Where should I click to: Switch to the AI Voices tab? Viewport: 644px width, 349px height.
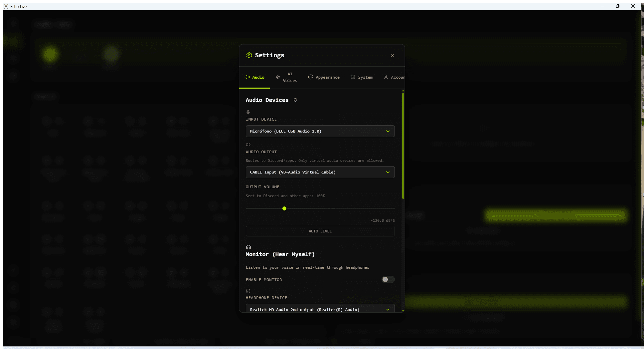click(286, 77)
